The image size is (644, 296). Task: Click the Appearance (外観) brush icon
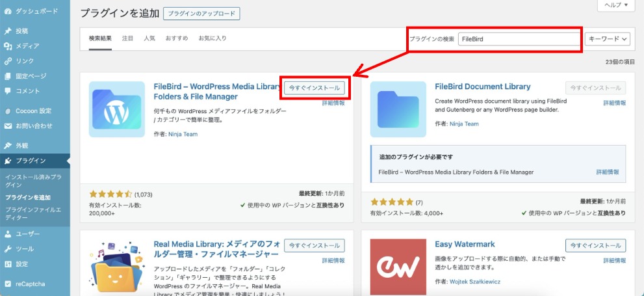(x=8, y=146)
